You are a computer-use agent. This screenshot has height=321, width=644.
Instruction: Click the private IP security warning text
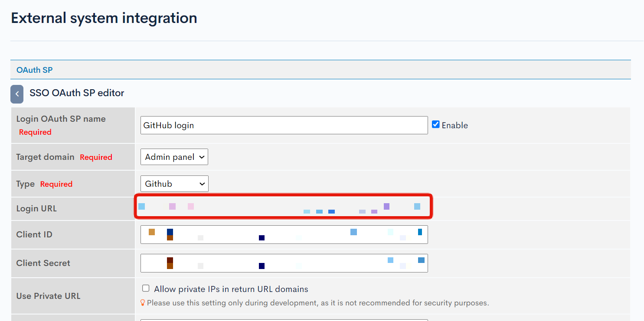click(318, 303)
